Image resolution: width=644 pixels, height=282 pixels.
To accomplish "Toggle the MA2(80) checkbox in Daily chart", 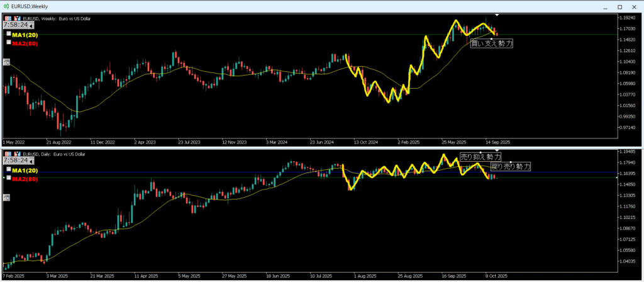I will coord(9,178).
